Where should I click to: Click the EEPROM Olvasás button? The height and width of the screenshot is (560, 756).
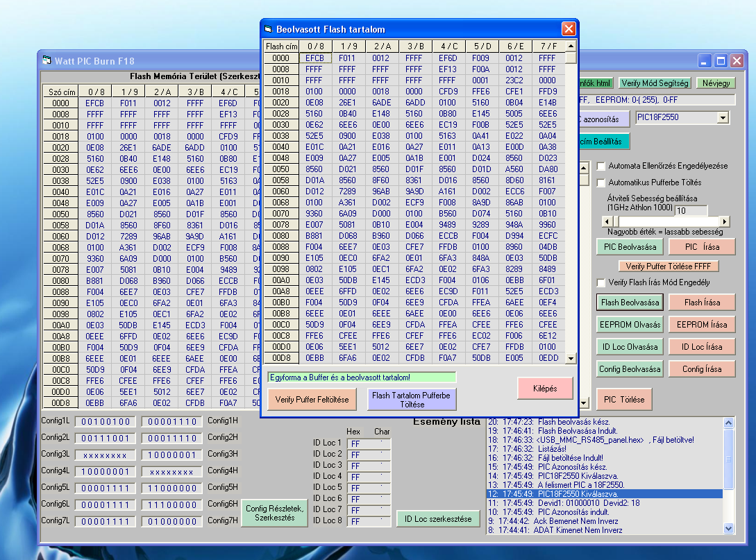(630, 324)
